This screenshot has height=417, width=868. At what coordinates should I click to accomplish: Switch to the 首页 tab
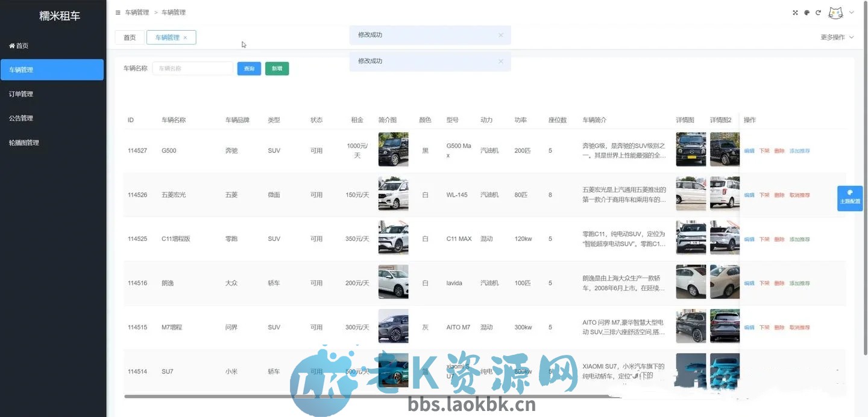coord(129,37)
